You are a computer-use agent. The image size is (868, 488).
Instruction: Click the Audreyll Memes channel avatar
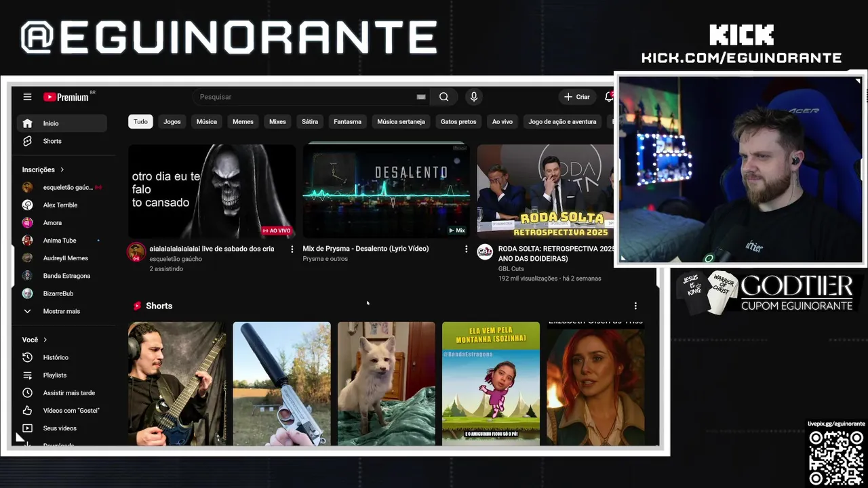(x=27, y=258)
